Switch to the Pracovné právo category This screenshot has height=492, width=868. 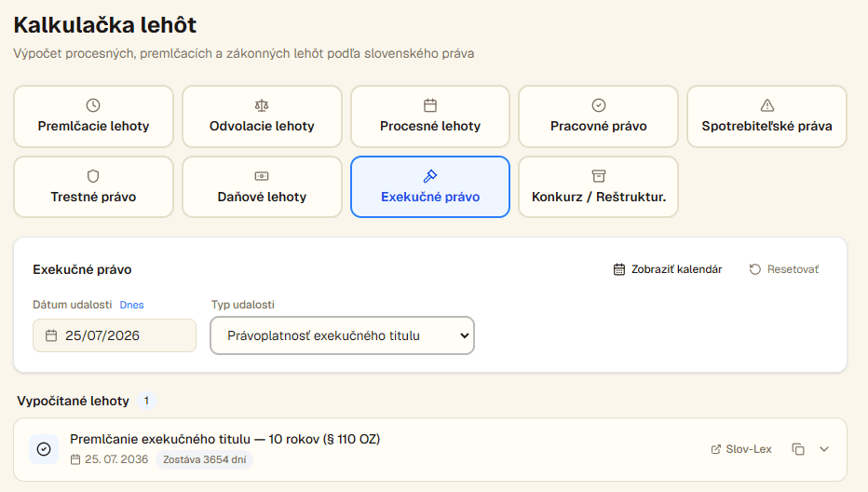[x=599, y=116]
